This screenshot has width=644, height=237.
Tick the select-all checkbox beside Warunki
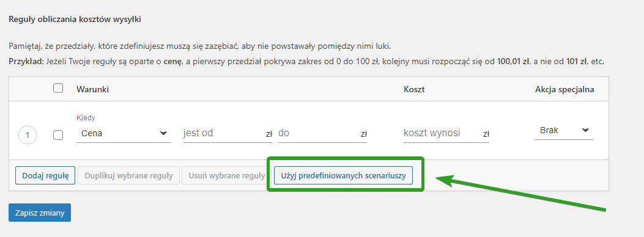pyautogui.click(x=58, y=88)
